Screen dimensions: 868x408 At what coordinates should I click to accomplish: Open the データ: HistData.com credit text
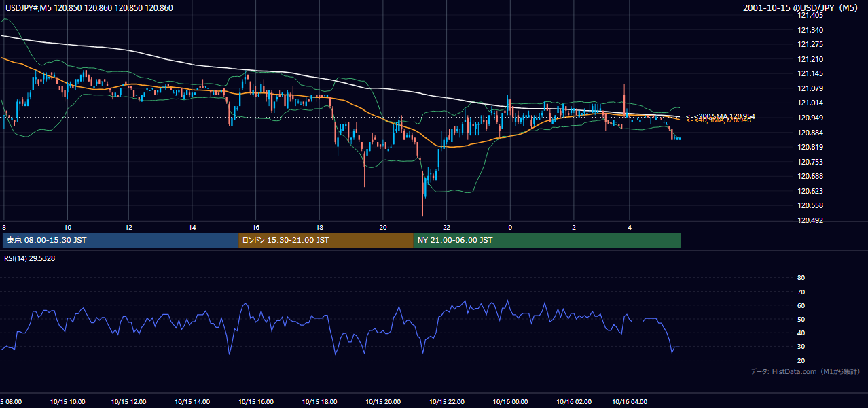(806, 371)
